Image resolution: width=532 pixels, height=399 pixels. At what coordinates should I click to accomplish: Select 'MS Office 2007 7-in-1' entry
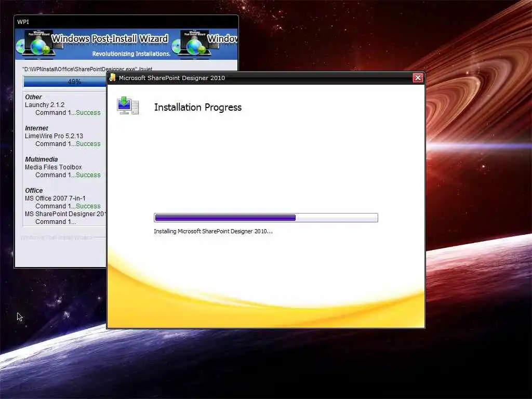[55, 198]
